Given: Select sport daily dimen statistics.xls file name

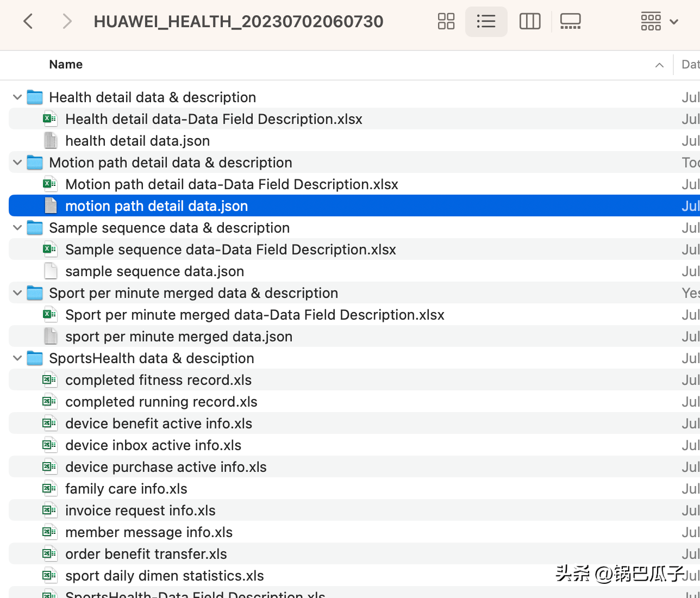Looking at the screenshot, I should 165,576.
